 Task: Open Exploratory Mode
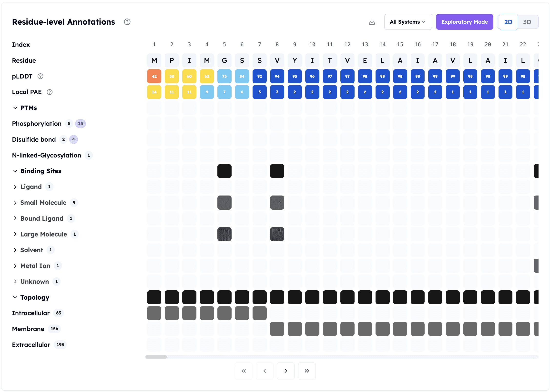tap(464, 22)
